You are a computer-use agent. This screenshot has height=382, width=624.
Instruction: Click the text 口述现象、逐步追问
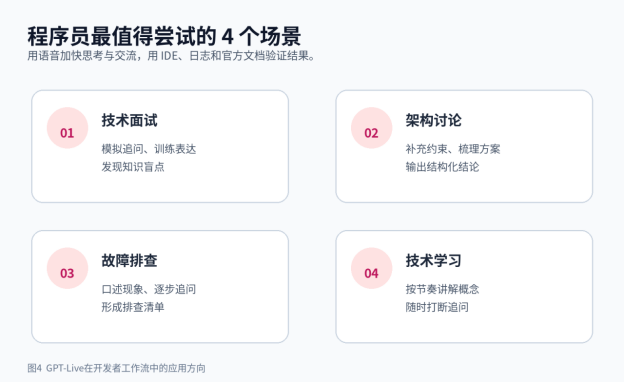click(x=149, y=289)
